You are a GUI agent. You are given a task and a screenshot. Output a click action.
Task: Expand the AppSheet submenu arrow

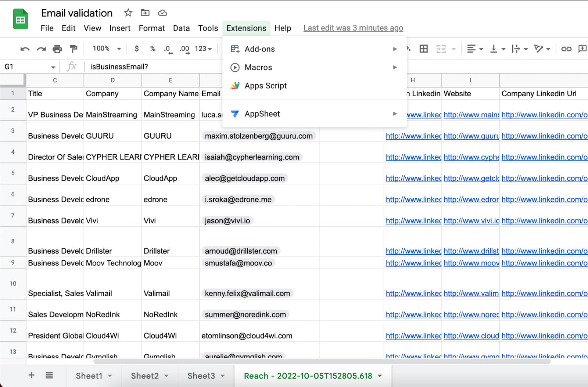click(x=395, y=114)
